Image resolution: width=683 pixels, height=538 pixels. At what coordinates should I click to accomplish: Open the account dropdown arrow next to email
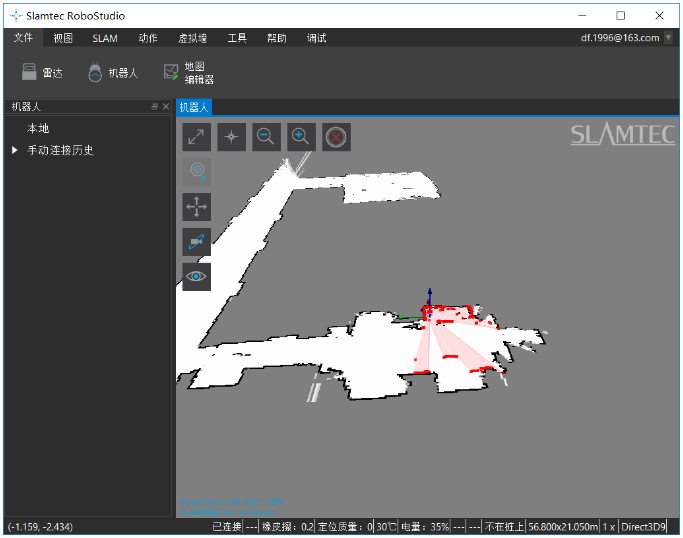(669, 38)
